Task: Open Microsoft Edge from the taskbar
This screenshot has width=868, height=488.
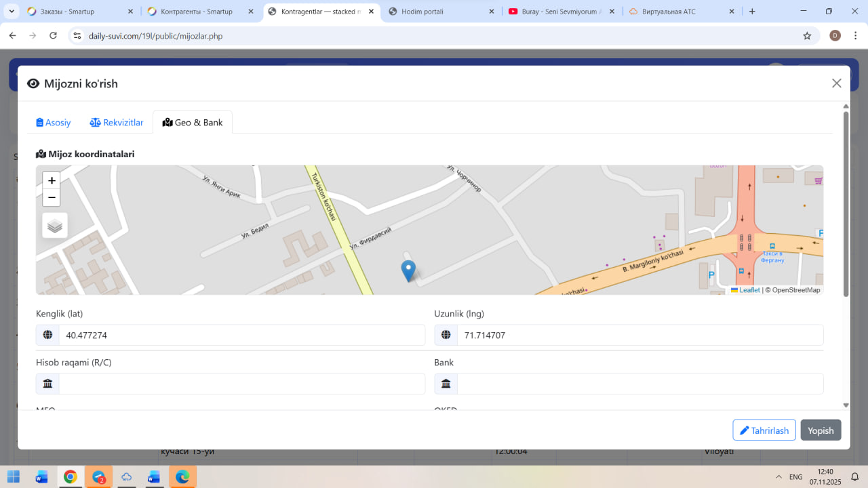Action: tap(182, 477)
